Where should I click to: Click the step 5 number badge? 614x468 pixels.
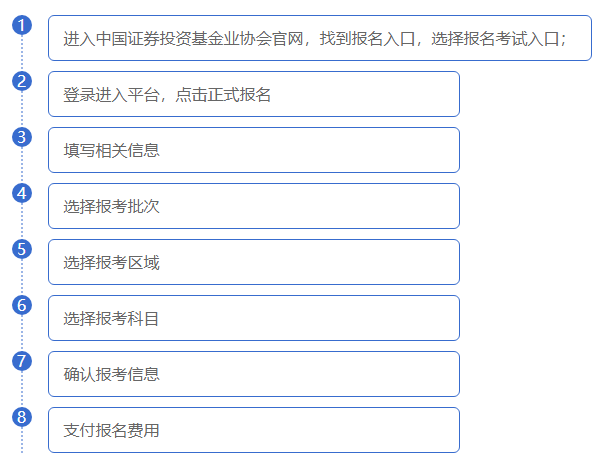(22, 250)
